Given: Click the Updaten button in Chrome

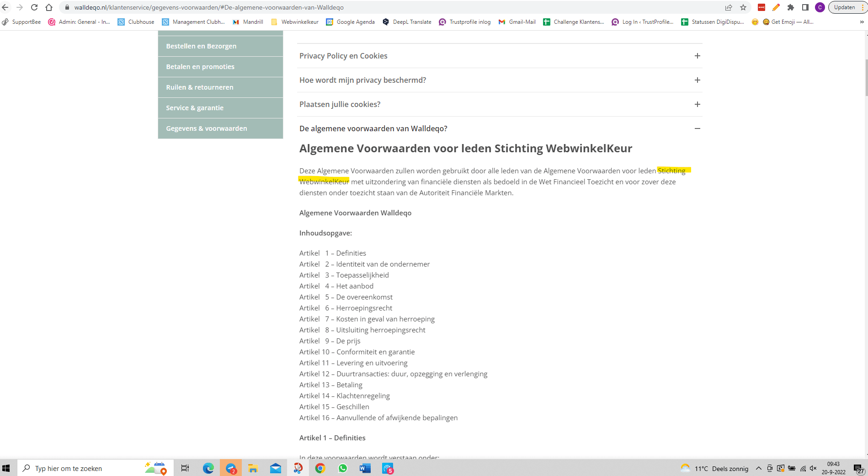Looking at the screenshot, I should click(x=844, y=7).
